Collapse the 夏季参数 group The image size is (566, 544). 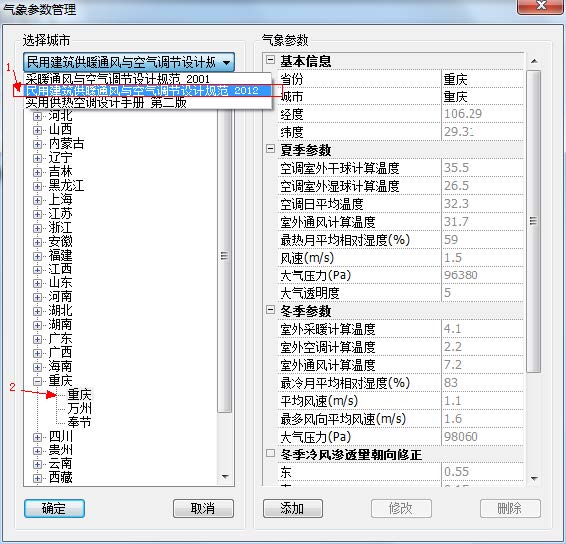(270, 148)
